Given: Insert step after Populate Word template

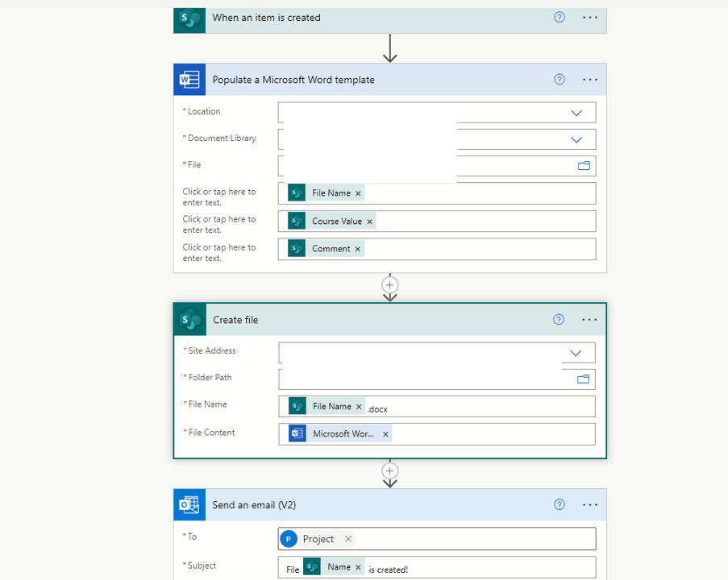Looking at the screenshot, I should [390, 285].
